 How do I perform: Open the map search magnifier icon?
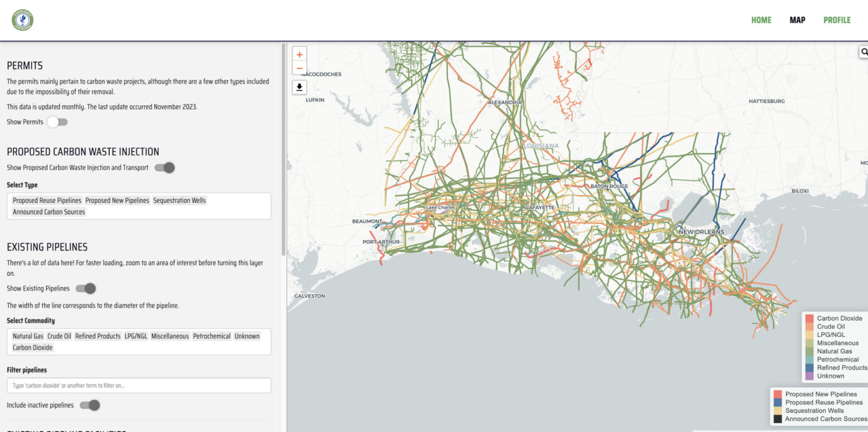click(865, 51)
